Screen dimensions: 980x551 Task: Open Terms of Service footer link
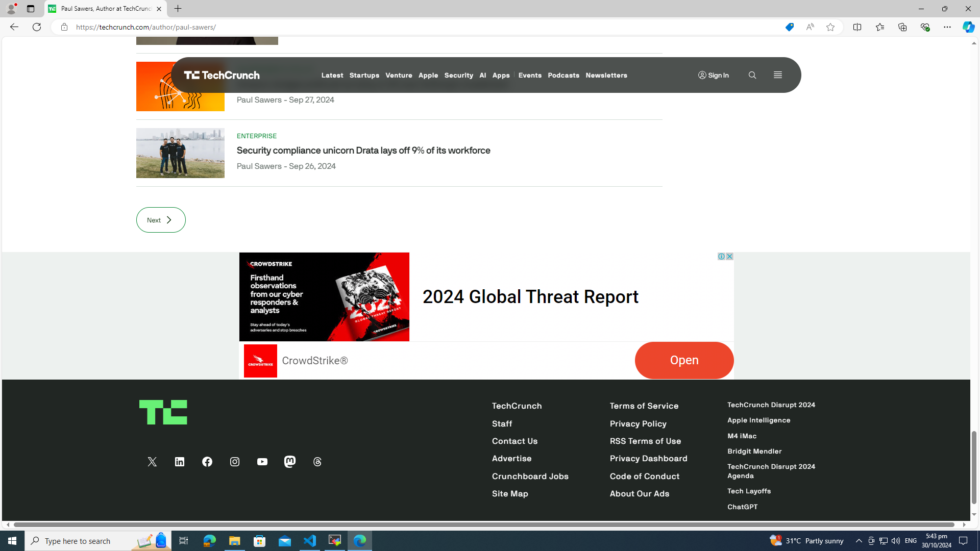[644, 406]
